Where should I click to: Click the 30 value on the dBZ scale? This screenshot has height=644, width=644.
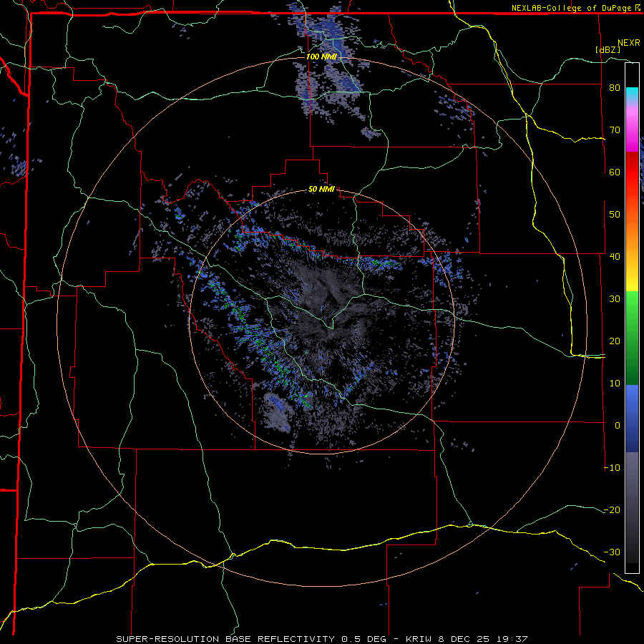(615, 299)
